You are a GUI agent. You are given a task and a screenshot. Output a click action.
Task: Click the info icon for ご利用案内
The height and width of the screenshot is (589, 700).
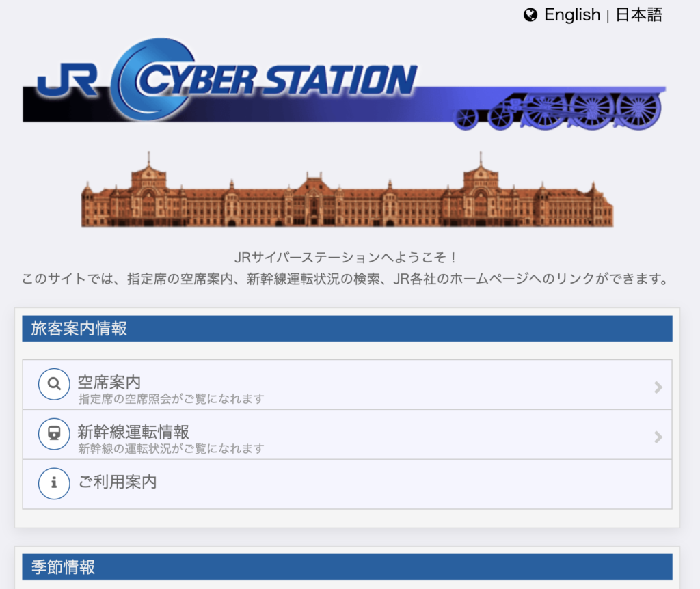click(x=54, y=483)
